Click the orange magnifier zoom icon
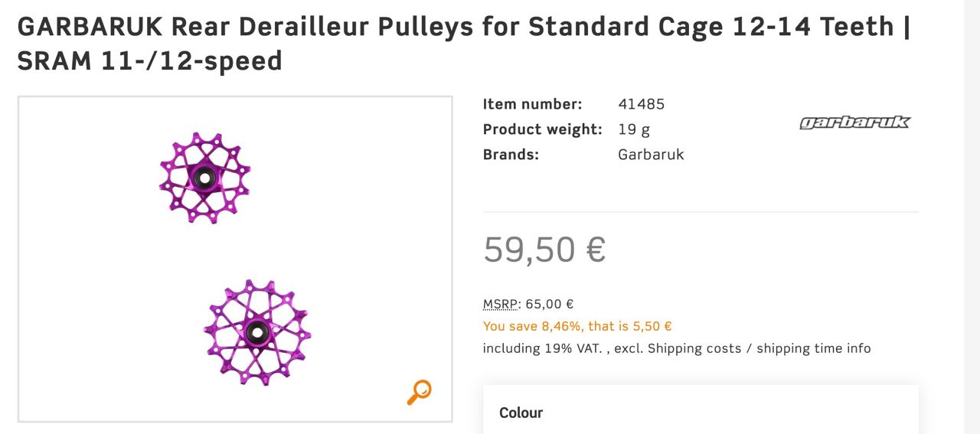This screenshot has width=980, height=434. pos(419,392)
